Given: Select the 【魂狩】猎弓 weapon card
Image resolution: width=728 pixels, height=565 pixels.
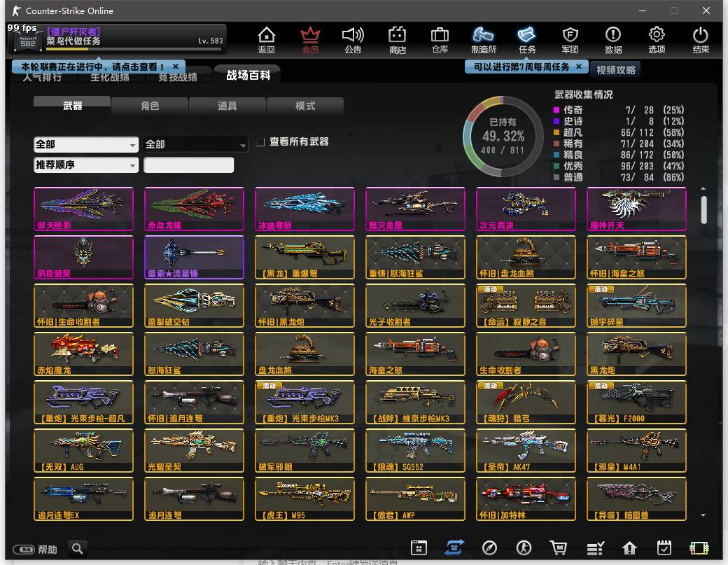Looking at the screenshot, I should click(526, 402).
